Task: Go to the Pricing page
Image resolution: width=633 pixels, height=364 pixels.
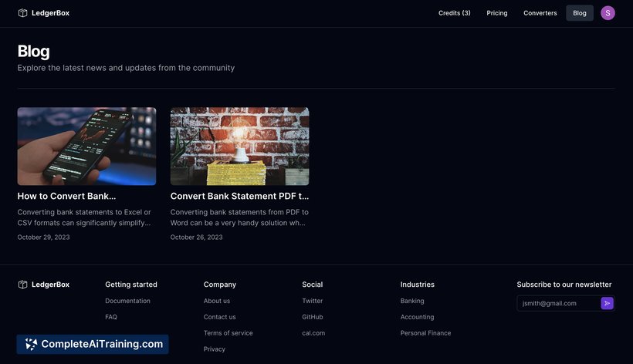Action: (497, 13)
